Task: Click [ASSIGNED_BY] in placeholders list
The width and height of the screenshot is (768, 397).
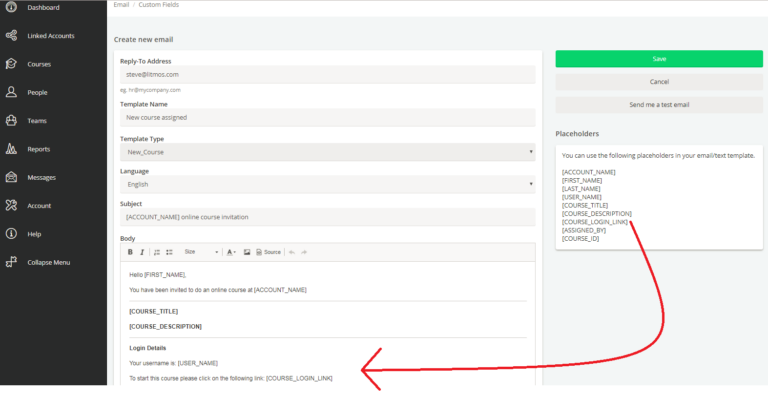Action: point(584,230)
